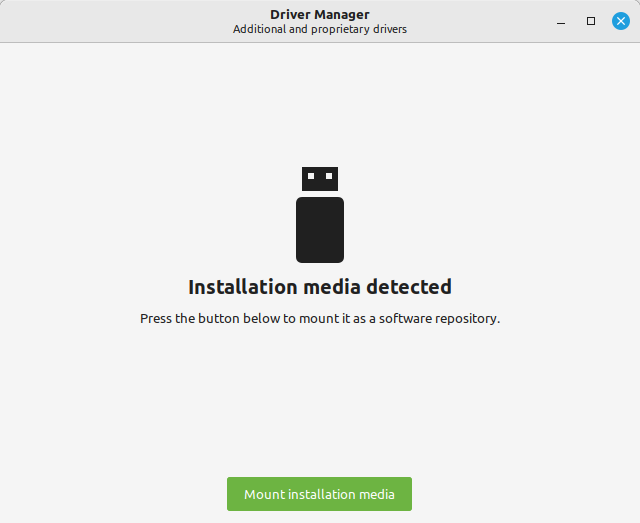
Task: Click the empty left side of title bar
Action: (100, 21)
